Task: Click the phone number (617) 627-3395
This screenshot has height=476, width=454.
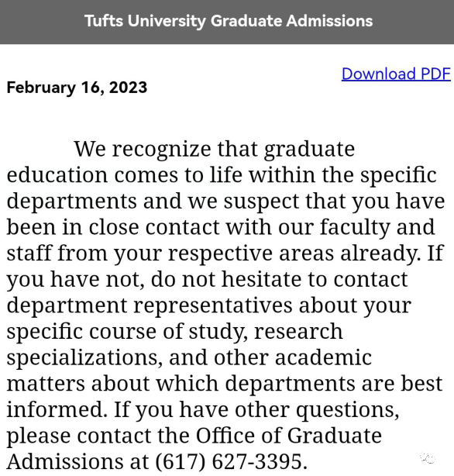Action: [229, 461]
